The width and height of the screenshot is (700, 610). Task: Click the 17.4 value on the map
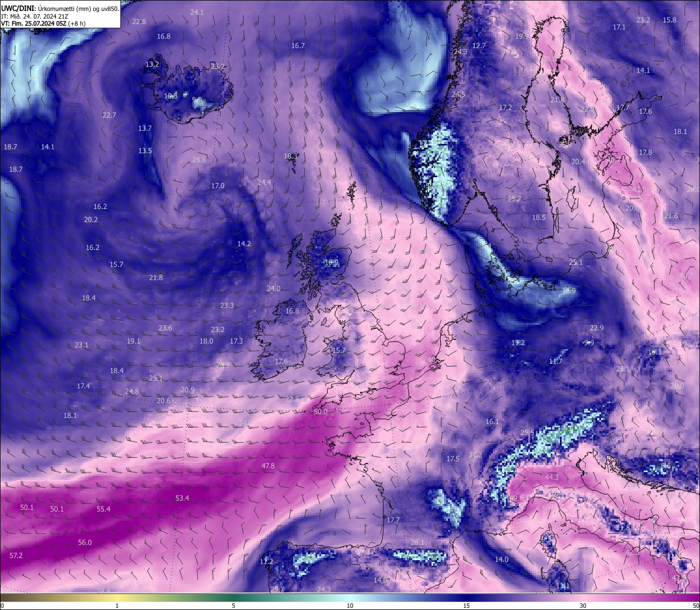pyautogui.click(x=83, y=386)
